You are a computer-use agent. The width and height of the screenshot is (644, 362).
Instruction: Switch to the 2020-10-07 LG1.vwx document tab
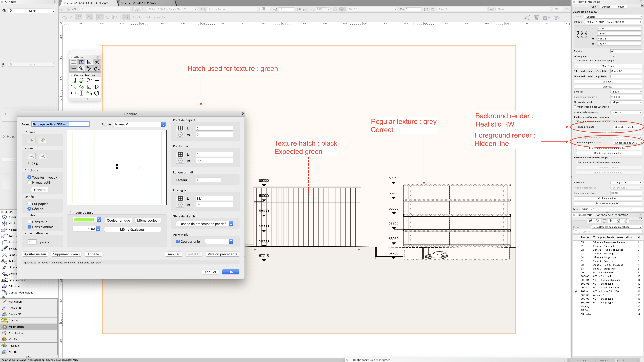[x=140, y=3]
